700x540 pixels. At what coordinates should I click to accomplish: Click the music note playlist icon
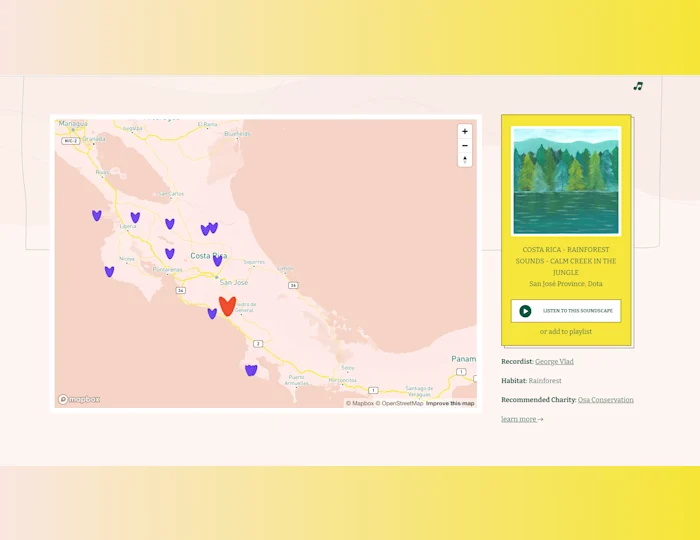(x=638, y=86)
